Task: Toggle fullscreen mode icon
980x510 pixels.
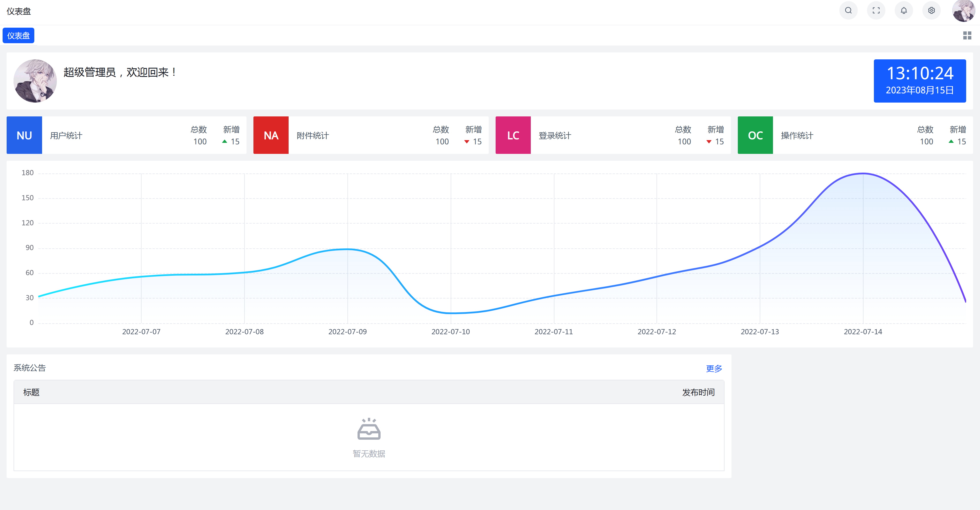Action: [x=876, y=11]
